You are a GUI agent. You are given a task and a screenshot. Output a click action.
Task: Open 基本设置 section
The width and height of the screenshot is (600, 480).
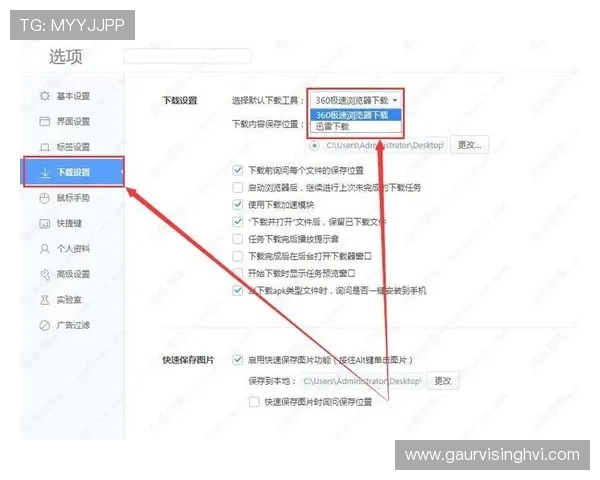pos(73,96)
